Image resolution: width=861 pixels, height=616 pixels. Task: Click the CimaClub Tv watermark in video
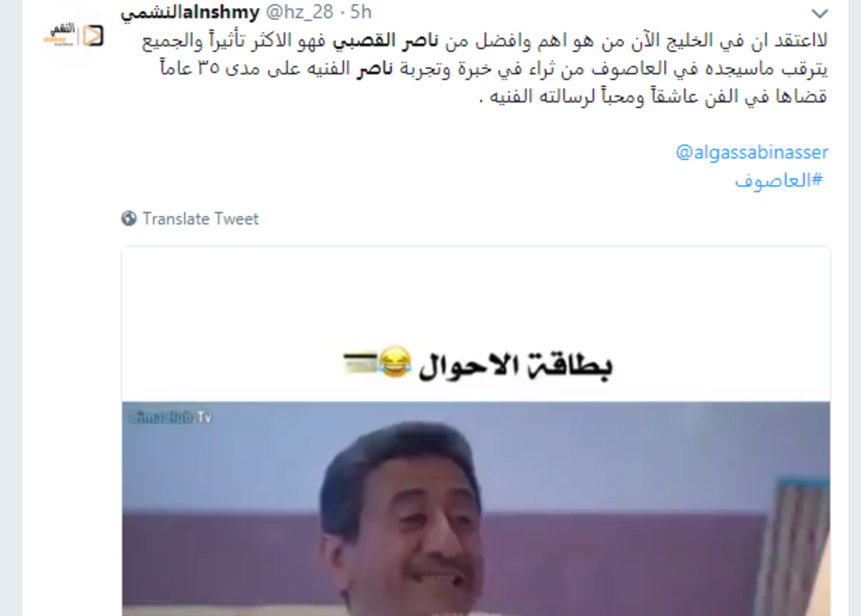pos(170,417)
